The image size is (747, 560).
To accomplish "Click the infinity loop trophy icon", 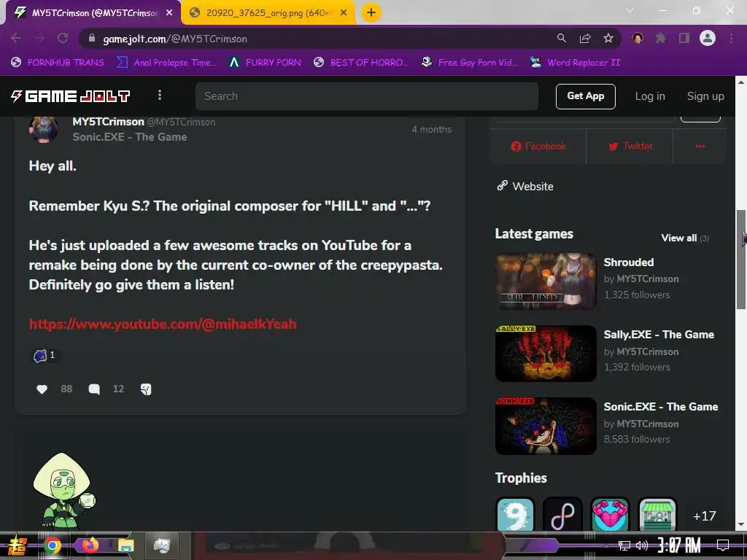I will click(x=562, y=516).
